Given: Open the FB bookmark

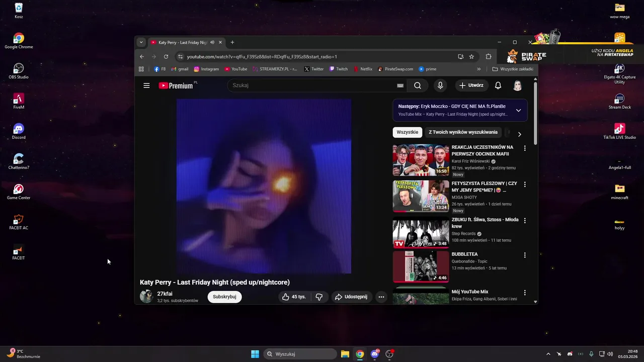Looking at the screenshot, I should coord(160,69).
